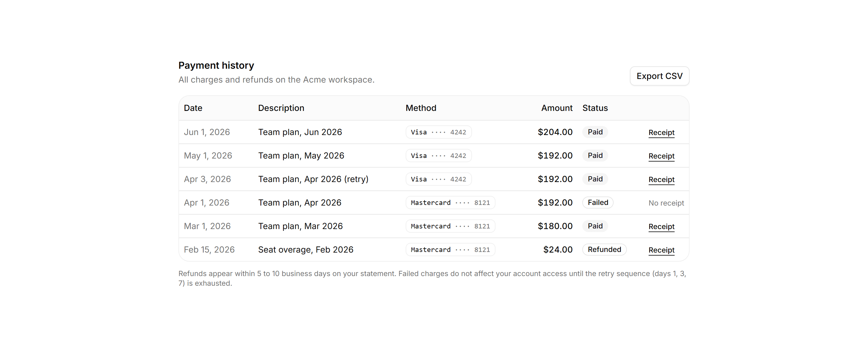This screenshot has height=346, width=868.
Task: Click Visa 4242 badge in Apr 3 retry row
Action: 439,179
